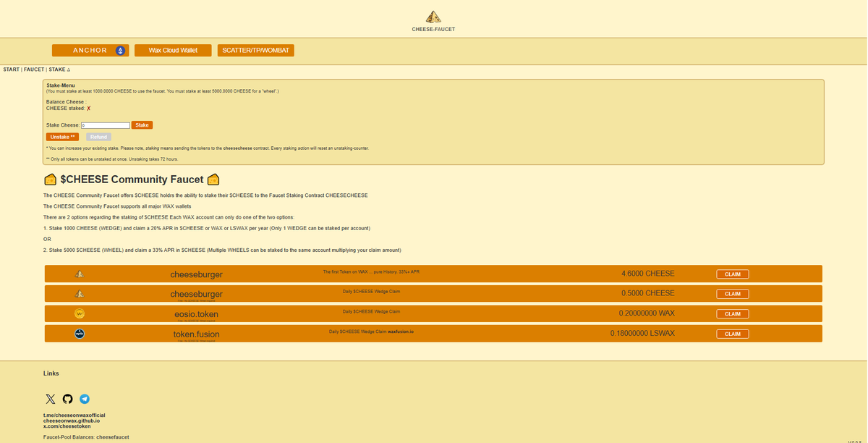This screenshot has height=443, width=868.
Task: Claim the 0.18000000 LSWAX reward
Action: click(733, 334)
